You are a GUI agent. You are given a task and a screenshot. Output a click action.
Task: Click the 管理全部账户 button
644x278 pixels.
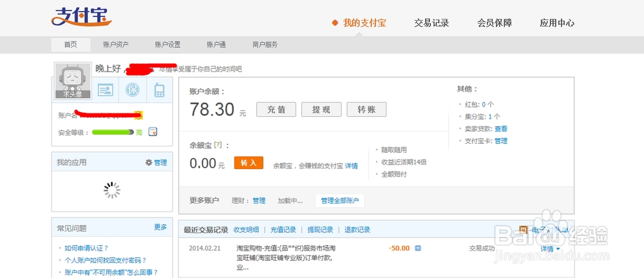click(339, 201)
